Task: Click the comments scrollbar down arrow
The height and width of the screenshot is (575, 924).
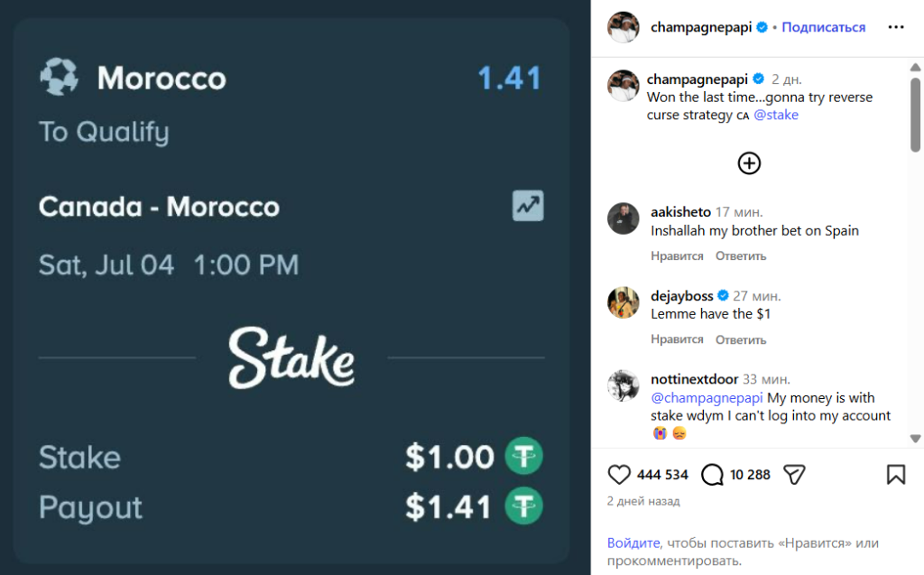Action: [915, 438]
